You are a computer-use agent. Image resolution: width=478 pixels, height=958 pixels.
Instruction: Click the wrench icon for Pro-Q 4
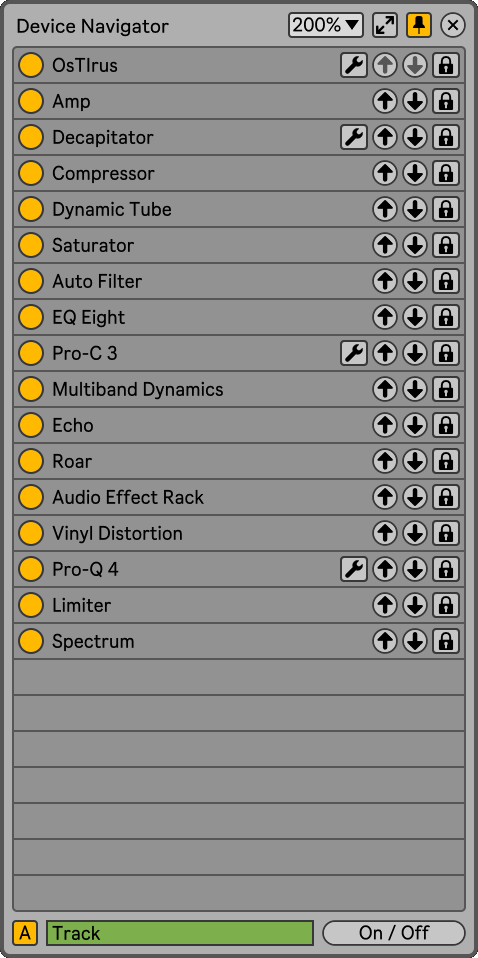(354, 569)
